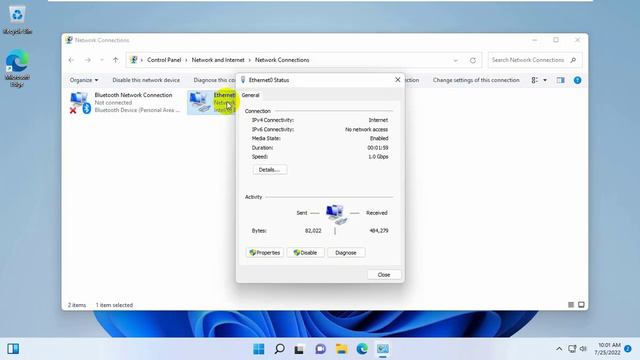
Task: Click the Properties button
Action: point(264,253)
